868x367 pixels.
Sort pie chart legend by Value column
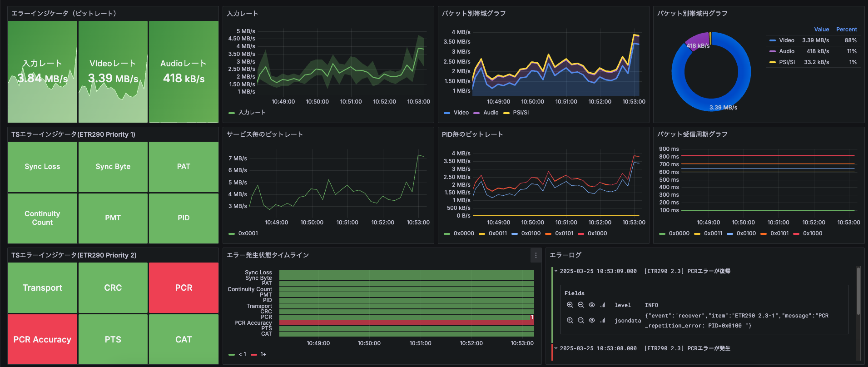click(821, 30)
